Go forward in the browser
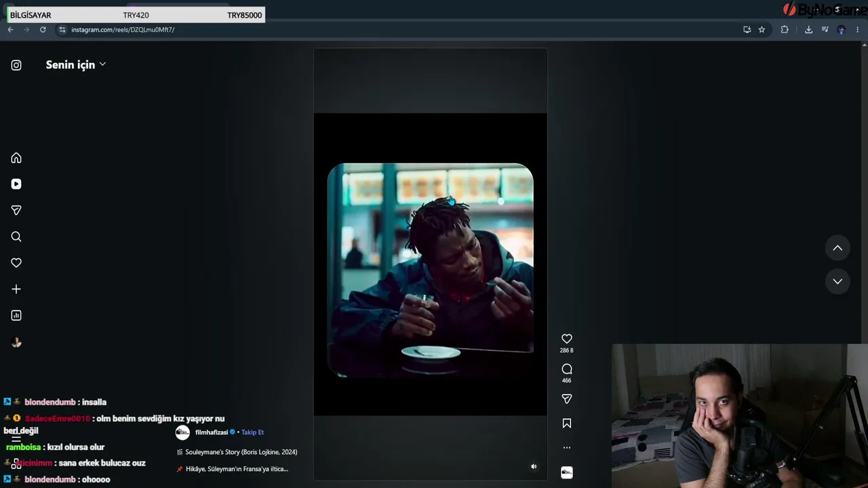This screenshot has height=488, width=868. 26,30
